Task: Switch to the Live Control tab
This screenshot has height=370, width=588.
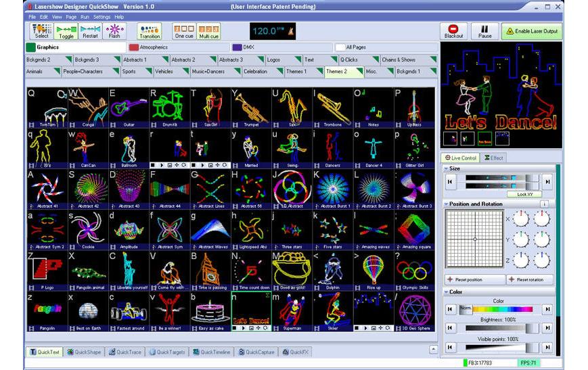Action: 461,158
